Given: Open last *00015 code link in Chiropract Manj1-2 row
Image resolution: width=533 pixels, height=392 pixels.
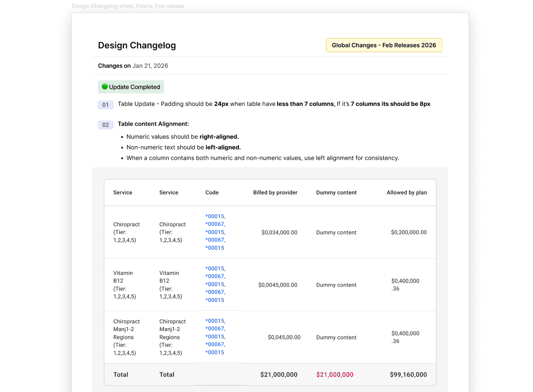Looking at the screenshot, I should [x=215, y=352].
